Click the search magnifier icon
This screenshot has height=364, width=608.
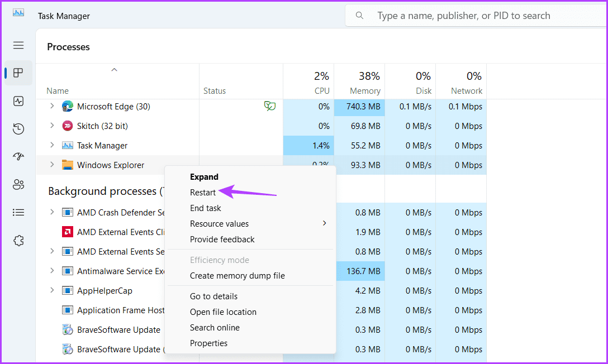[x=359, y=16]
